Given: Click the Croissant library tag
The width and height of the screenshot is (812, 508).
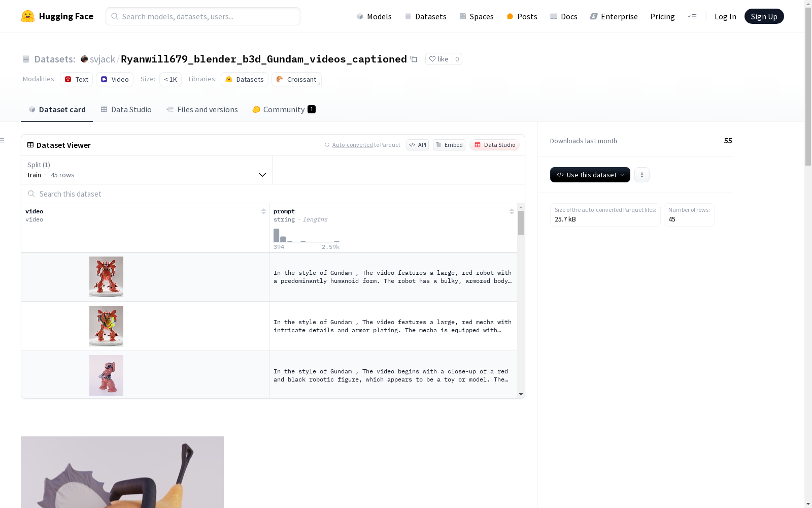Looking at the screenshot, I should (x=296, y=79).
